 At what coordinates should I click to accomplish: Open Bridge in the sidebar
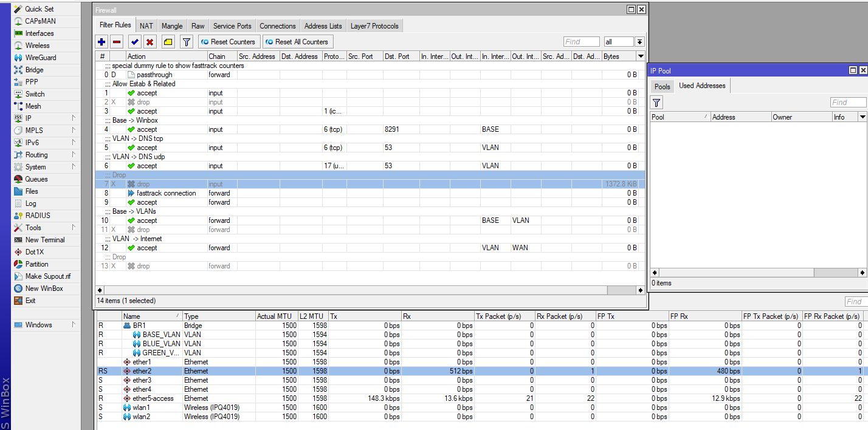(x=34, y=70)
